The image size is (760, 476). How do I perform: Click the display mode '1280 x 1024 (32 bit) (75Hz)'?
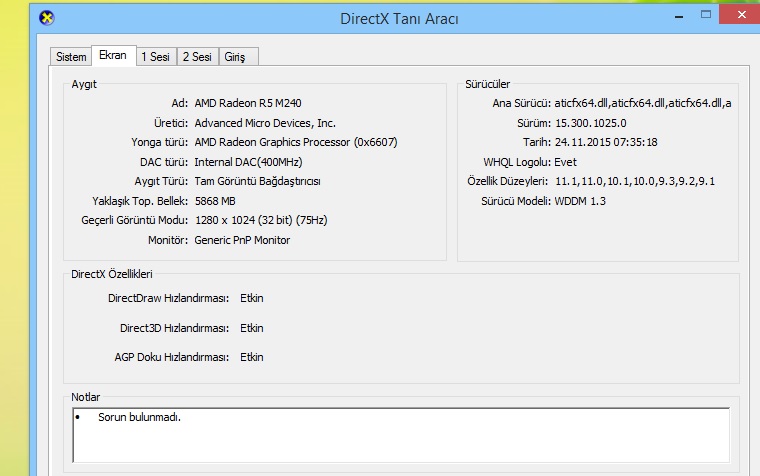click(261, 220)
